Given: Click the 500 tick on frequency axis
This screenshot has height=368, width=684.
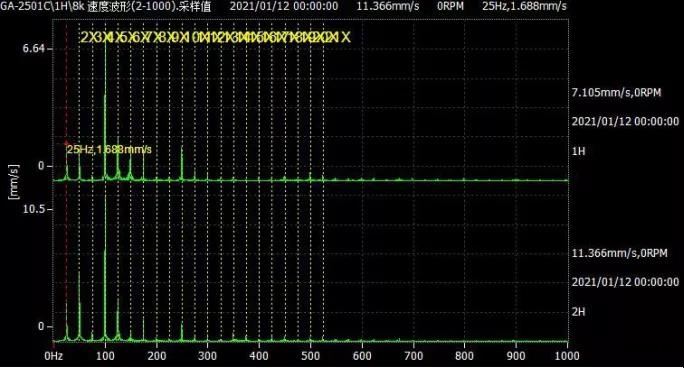Looking at the screenshot, I should coord(310,356).
